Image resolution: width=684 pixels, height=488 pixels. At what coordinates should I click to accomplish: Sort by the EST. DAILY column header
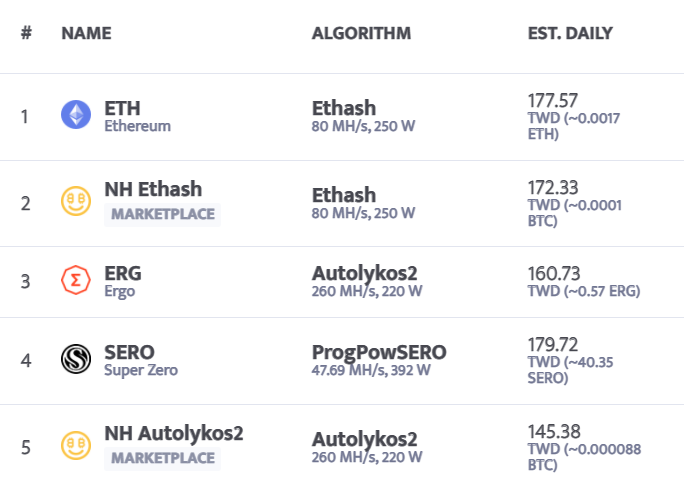coord(570,33)
